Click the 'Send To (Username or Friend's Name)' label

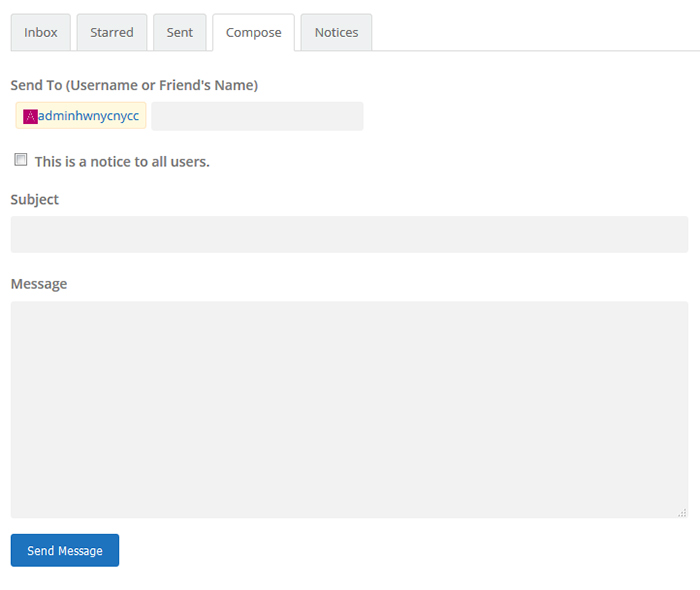pos(134,86)
